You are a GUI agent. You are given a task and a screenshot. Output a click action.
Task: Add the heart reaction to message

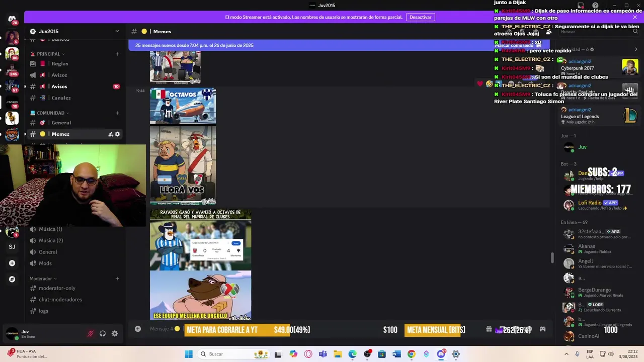pos(480,83)
